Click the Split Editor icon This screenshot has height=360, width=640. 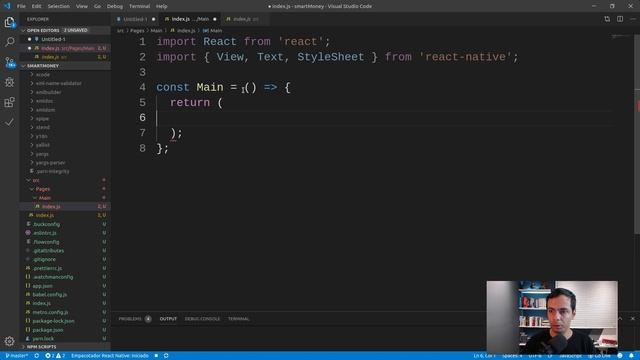click(x=620, y=19)
